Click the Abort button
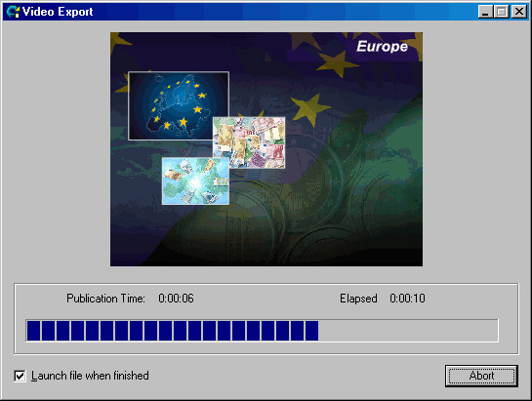The height and width of the screenshot is (401, 532). [481, 376]
